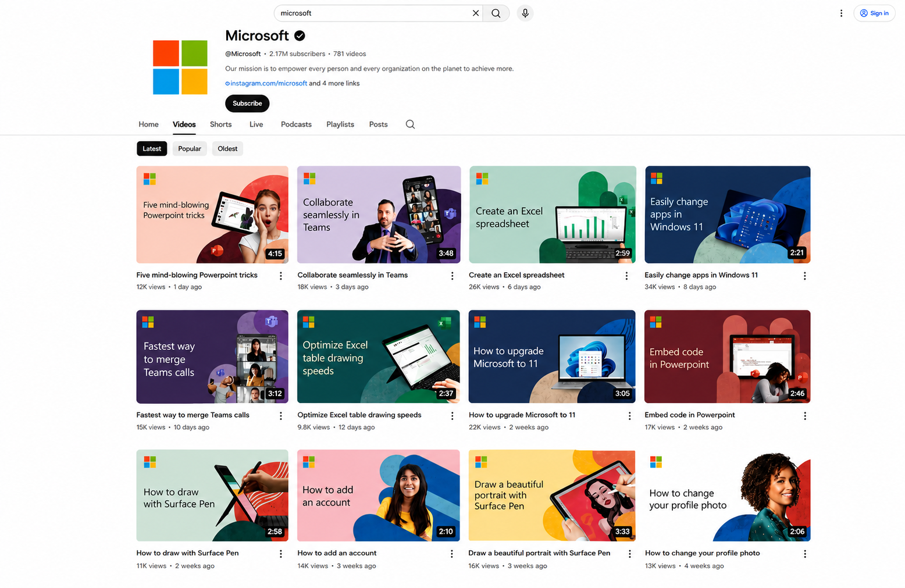
Task: Open Collaborate seamlessly in Teams title link
Action: click(x=352, y=275)
